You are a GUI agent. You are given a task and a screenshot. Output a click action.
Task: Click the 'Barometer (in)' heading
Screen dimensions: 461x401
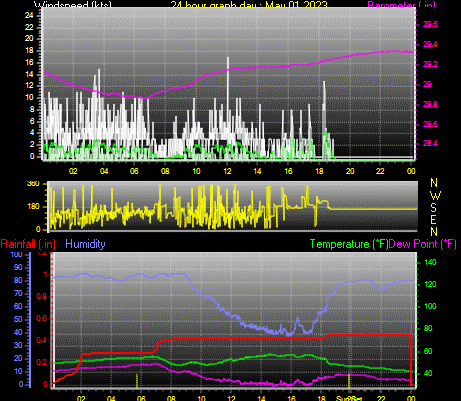click(x=401, y=5)
